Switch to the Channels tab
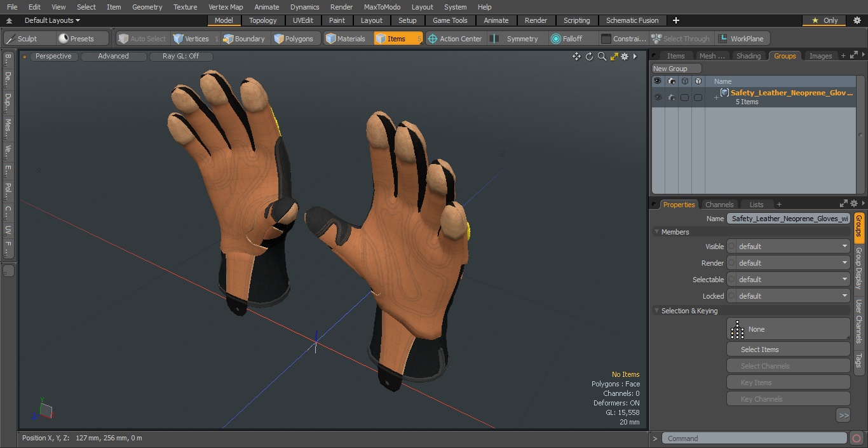The image size is (868, 448). [x=719, y=205]
